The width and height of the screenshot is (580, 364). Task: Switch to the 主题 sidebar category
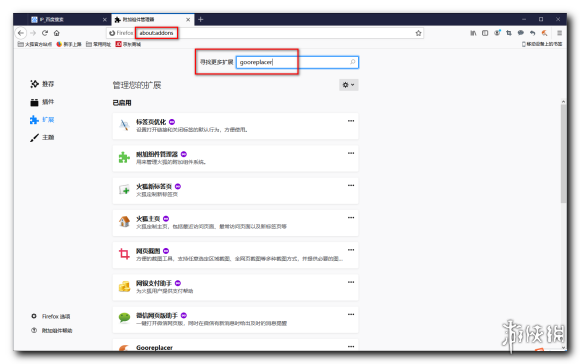[42, 137]
